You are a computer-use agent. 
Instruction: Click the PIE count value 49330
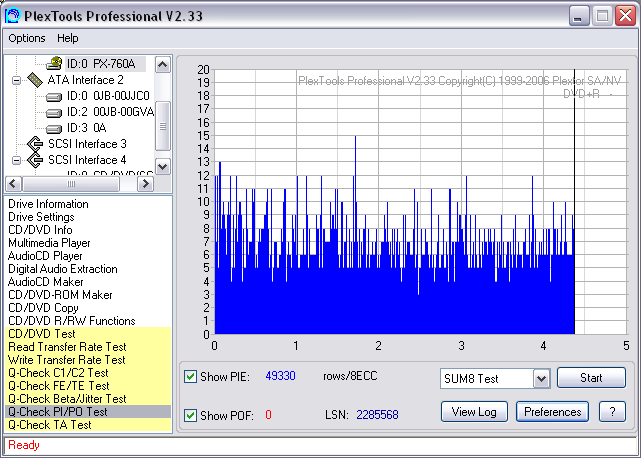pyautogui.click(x=280, y=376)
